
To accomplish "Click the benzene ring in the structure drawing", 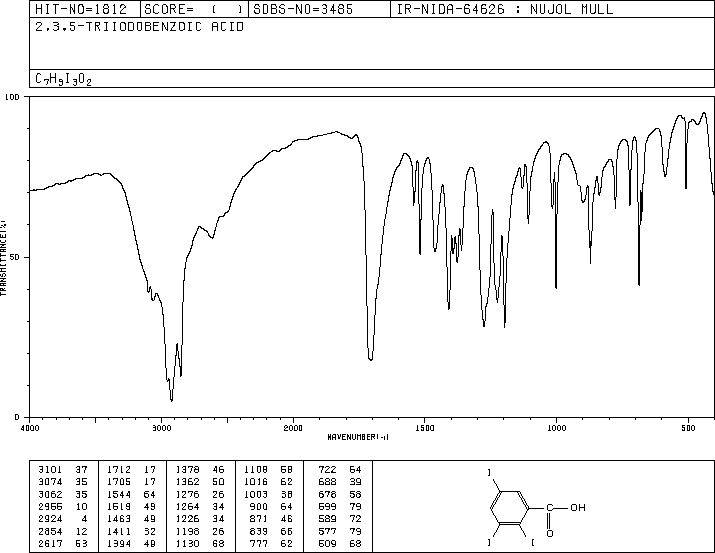I will [x=510, y=507].
